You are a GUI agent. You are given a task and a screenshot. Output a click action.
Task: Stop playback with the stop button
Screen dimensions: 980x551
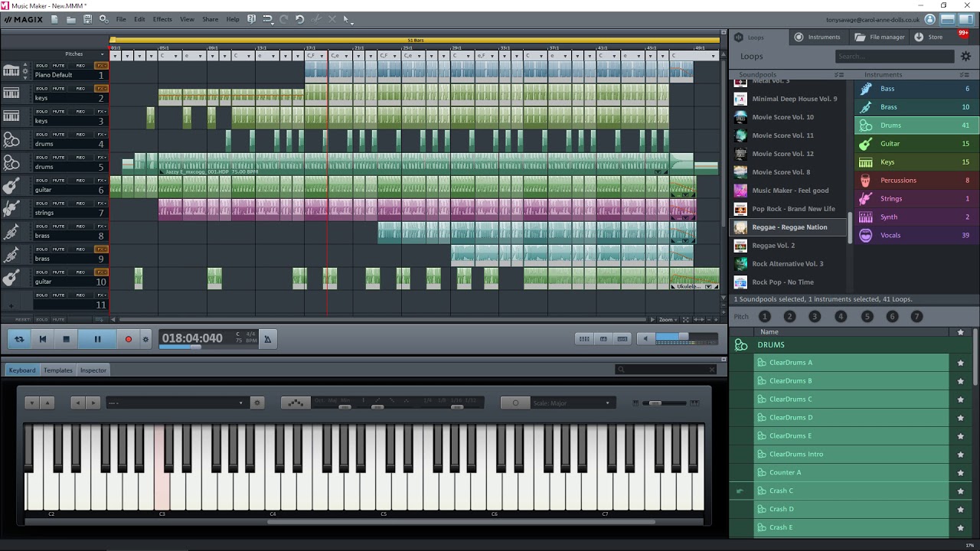click(66, 339)
